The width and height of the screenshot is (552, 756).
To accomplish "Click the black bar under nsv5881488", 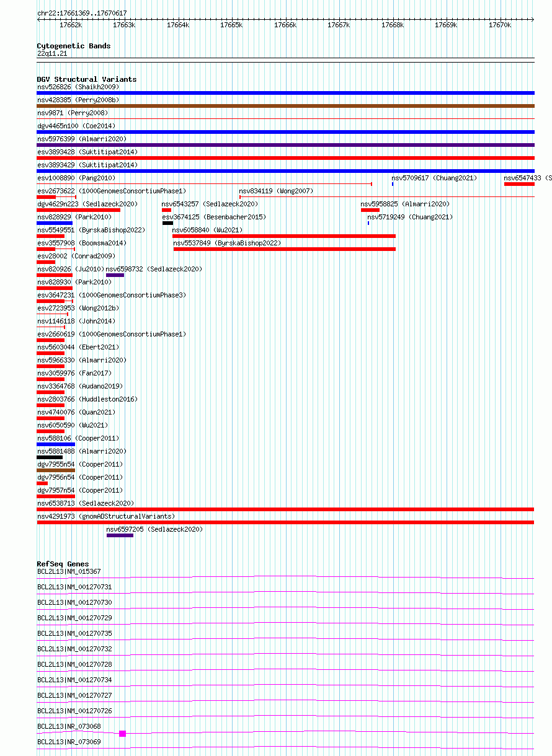I will pyautogui.click(x=50, y=457).
